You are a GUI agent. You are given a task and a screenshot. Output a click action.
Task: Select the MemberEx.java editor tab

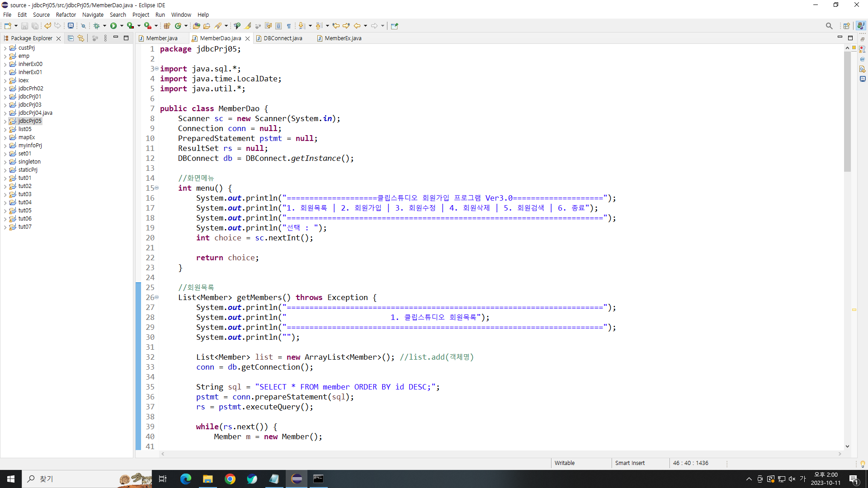(x=343, y=38)
